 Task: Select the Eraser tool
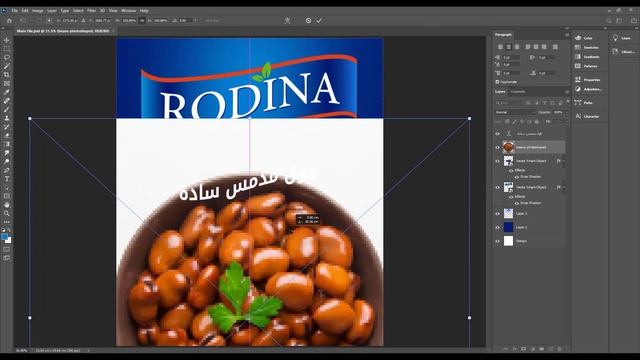pyautogui.click(x=7, y=135)
